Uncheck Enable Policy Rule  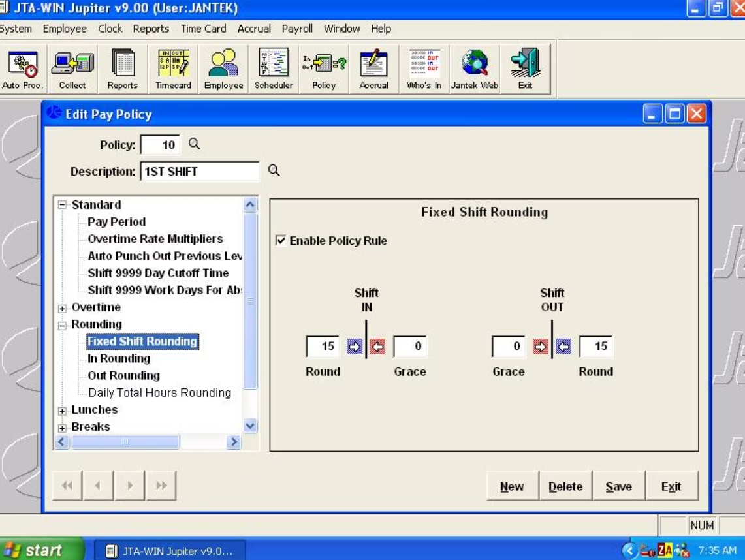coord(281,241)
